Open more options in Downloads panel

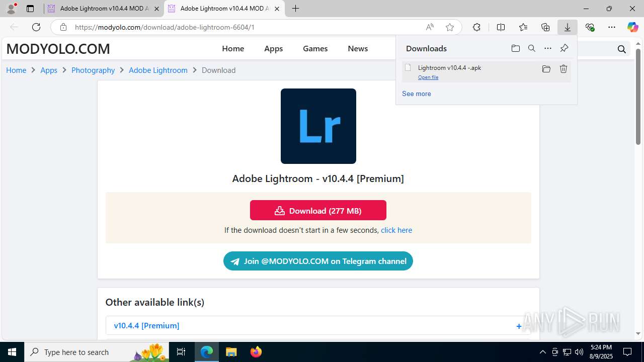click(548, 48)
